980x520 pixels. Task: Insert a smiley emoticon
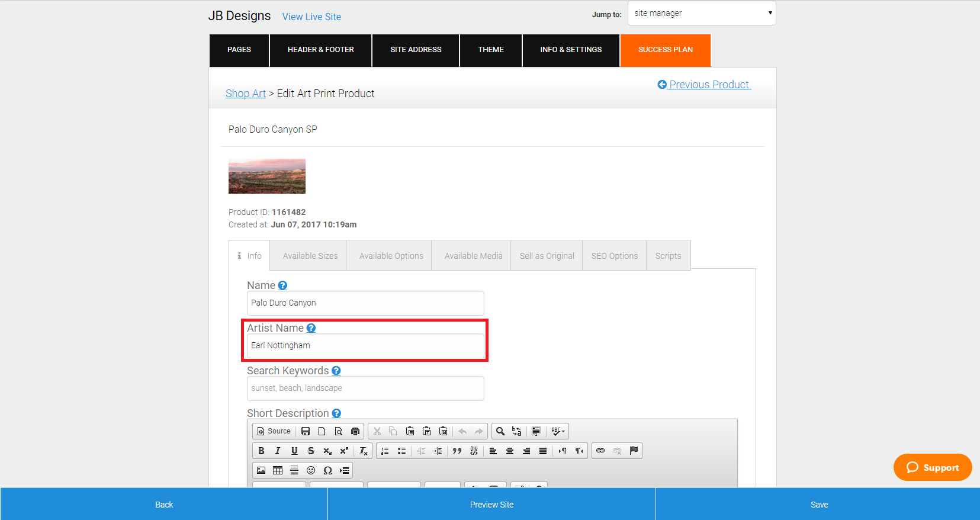[x=311, y=470]
